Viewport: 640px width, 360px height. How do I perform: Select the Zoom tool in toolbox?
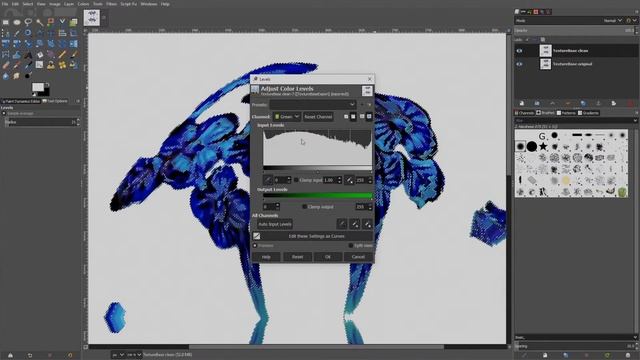tap(28, 33)
